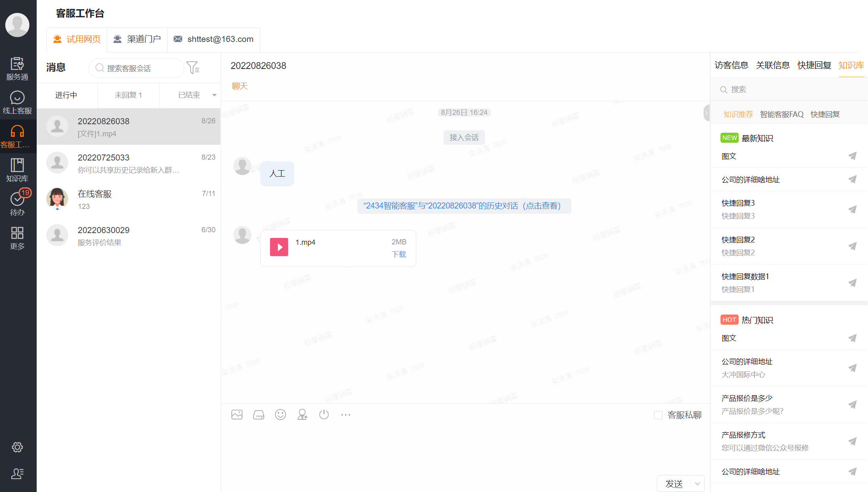Open the settings gear in sidebar
The height and width of the screenshot is (492, 868).
point(17,447)
